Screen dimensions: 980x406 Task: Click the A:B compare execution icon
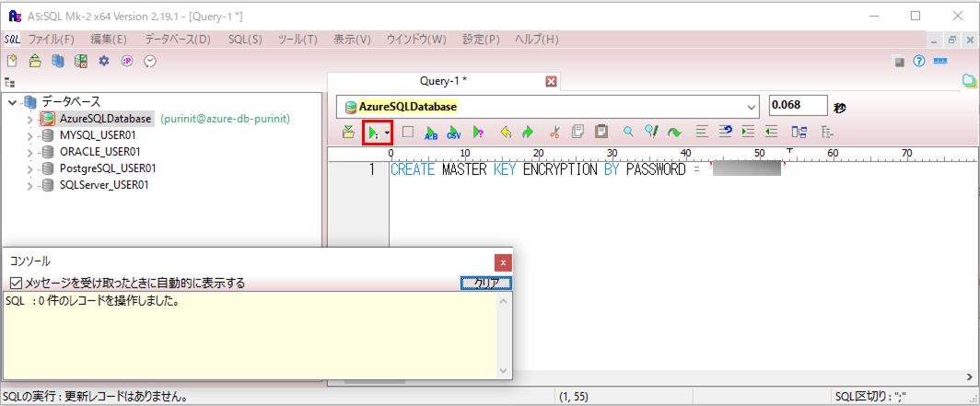pos(431,133)
